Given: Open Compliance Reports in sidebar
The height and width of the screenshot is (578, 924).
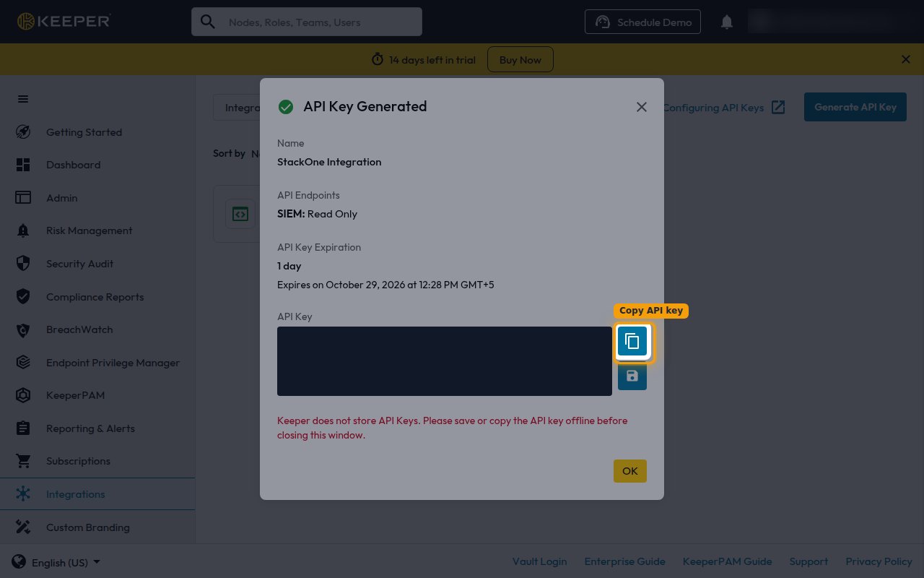Looking at the screenshot, I should tap(97, 297).
